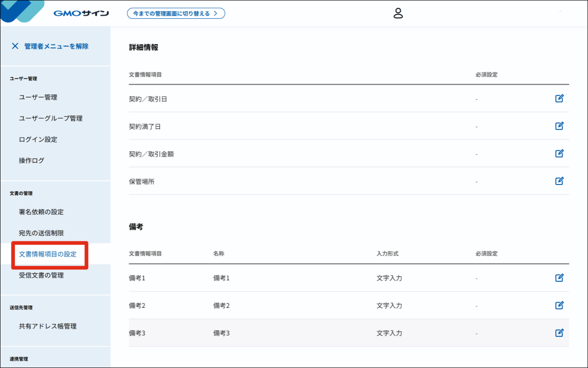Edit the 契約／取引金額 field settings

coord(560,153)
